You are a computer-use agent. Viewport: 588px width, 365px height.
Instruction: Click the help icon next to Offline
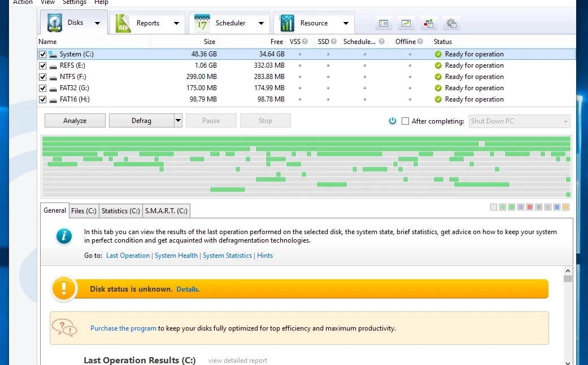coord(420,41)
